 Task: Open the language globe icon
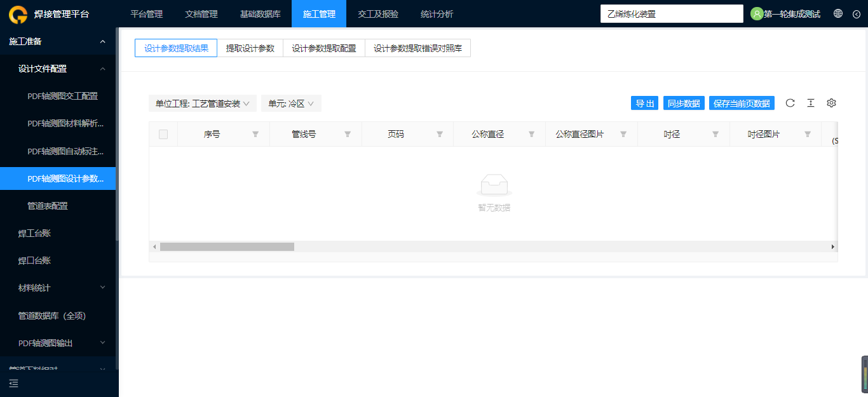(838, 13)
